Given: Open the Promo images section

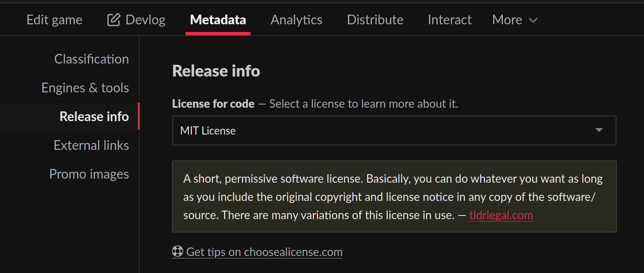Looking at the screenshot, I should coord(89,174).
